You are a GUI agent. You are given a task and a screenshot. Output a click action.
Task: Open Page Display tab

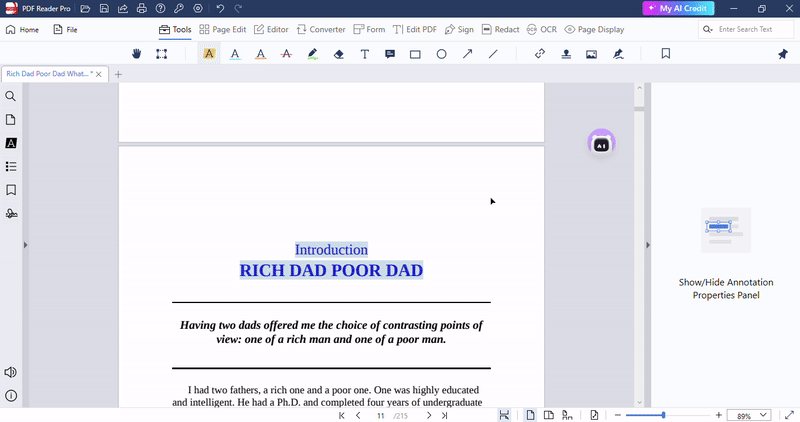594,30
